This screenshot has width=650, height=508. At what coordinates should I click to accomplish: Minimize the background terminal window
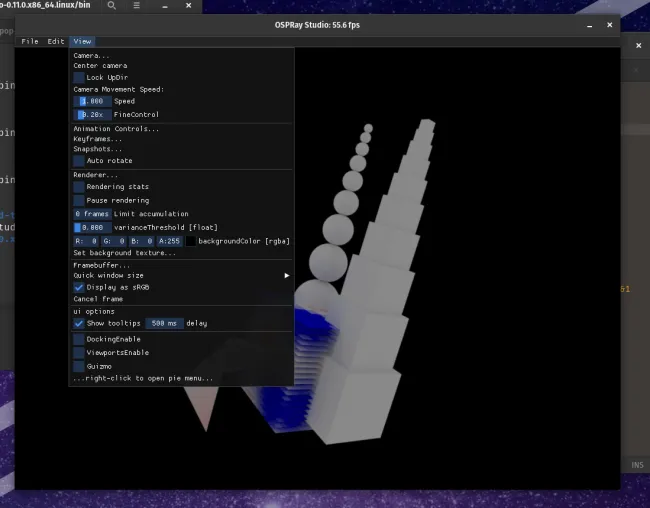point(165,6)
